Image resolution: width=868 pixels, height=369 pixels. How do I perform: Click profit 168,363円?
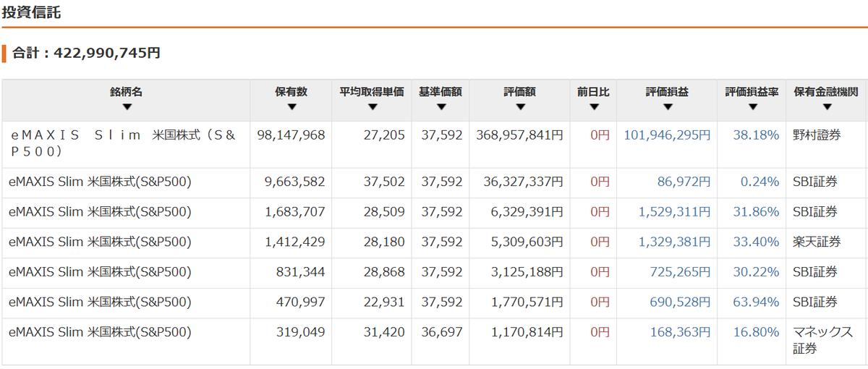pyautogui.click(x=681, y=332)
